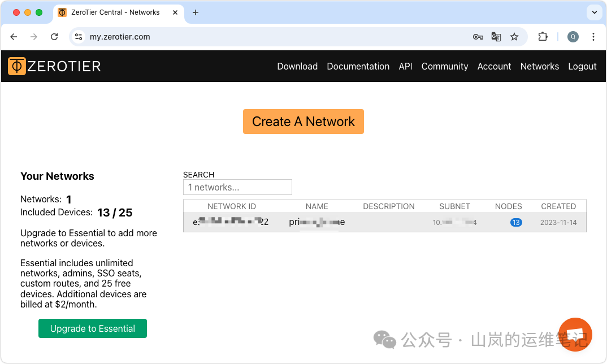Image resolution: width=607 pixels, height=364 pixels.
Task: Click the SUBNET column header
Action: (x=454, y=206)
